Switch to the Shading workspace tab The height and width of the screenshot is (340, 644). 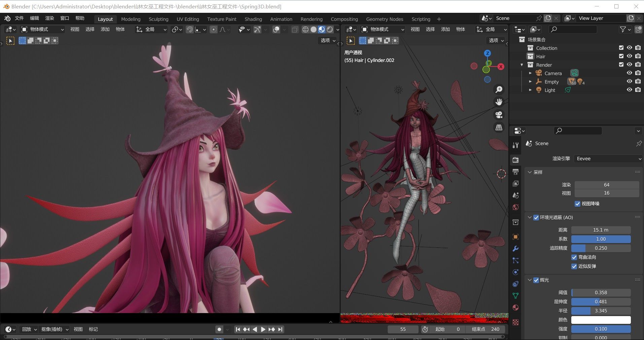pyautogui.click(x=253, y=19)
